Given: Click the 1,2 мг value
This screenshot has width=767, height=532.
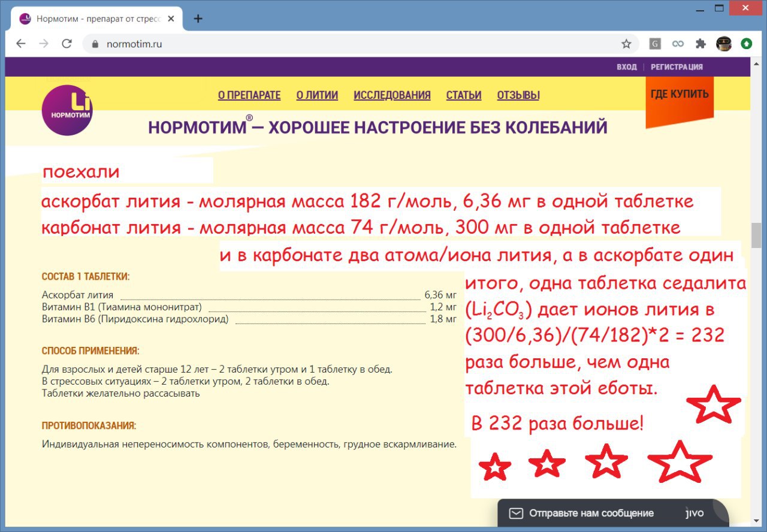Looking at the screenshot, I should coord(443,307).
